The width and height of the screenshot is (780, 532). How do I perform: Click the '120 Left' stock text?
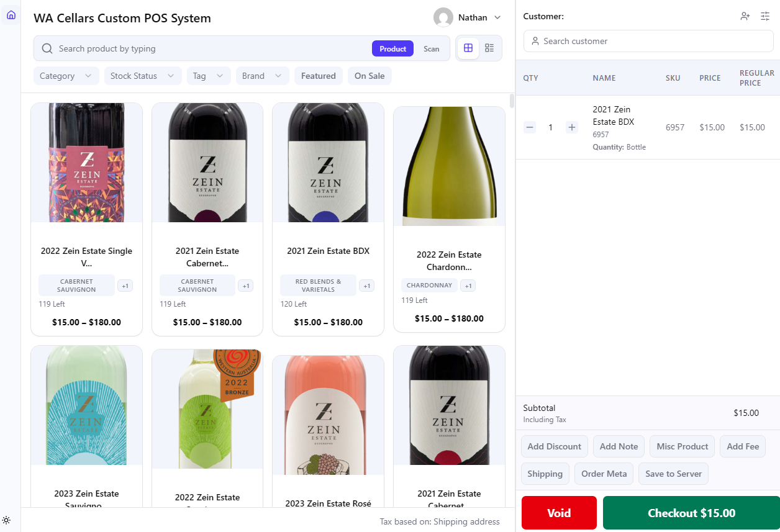point(294,304)
